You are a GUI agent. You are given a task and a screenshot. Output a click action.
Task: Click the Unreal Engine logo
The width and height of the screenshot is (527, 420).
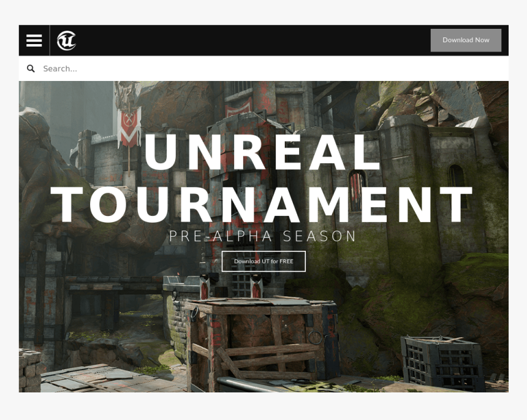(x=66, y=40)
